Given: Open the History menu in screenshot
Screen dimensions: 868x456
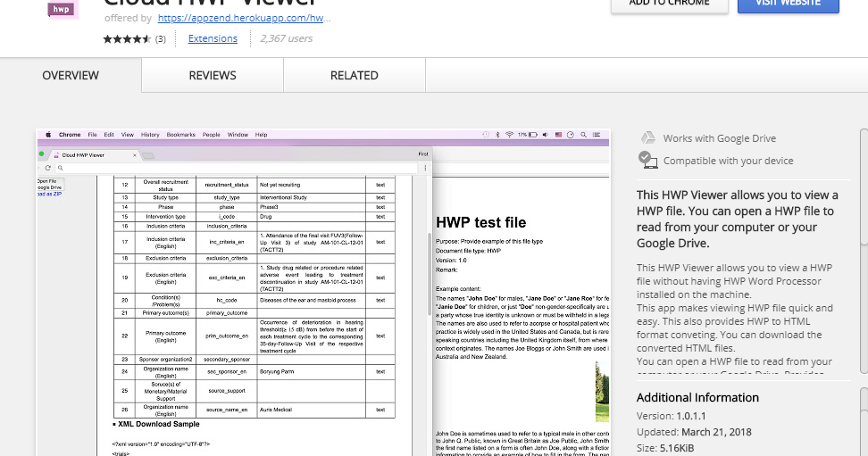Looking at the screenshot, I should click(x=150, y=135).
